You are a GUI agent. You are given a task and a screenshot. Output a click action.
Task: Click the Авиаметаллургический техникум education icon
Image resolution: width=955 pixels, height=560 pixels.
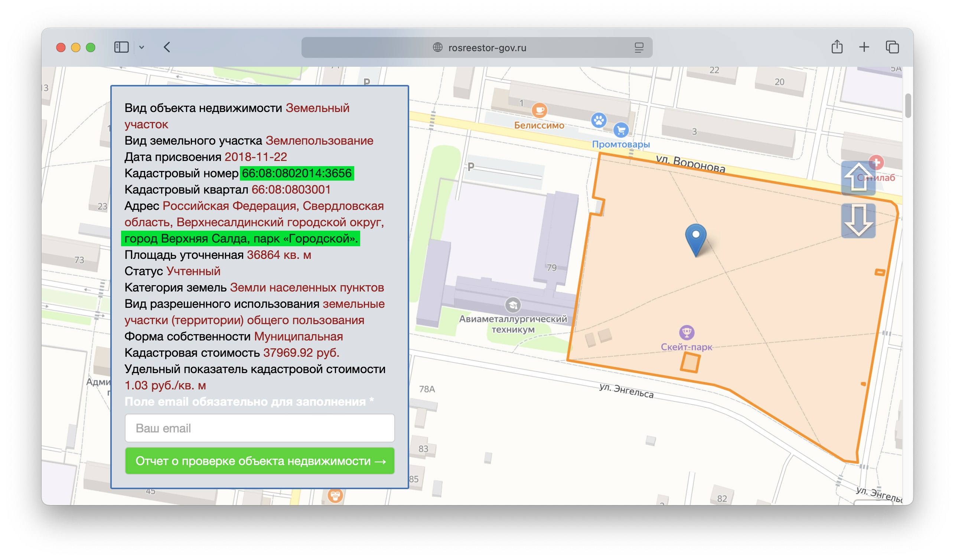click(513, 305)
